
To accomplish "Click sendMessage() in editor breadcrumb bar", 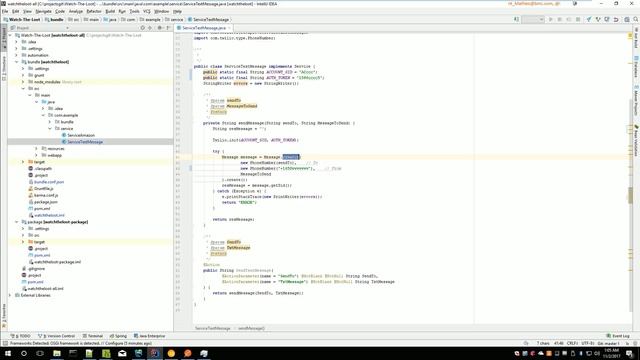I will [x=251, y=328].
